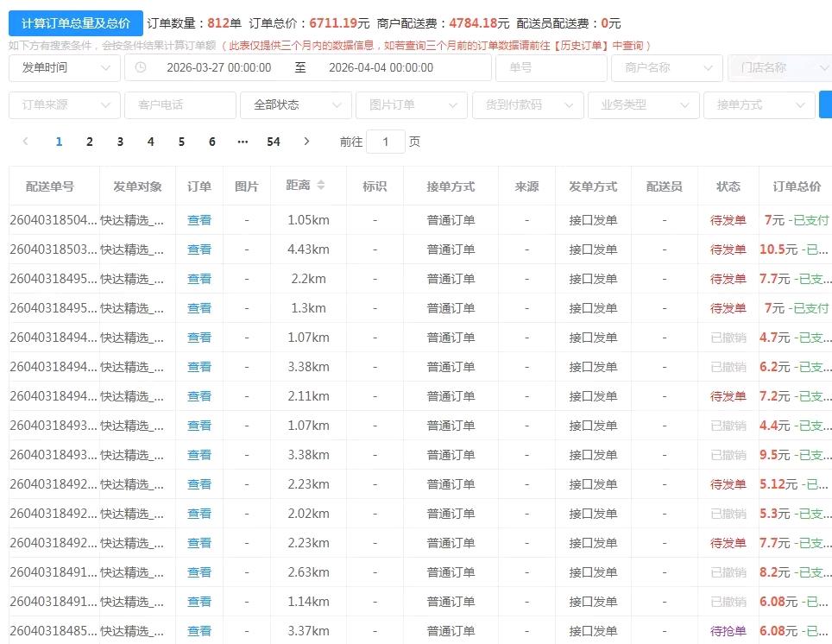Open the 图片订单 filter dropdown
The height and width of the screenshot is (644, 832).
pyautogui.click(x=411, y=104)
